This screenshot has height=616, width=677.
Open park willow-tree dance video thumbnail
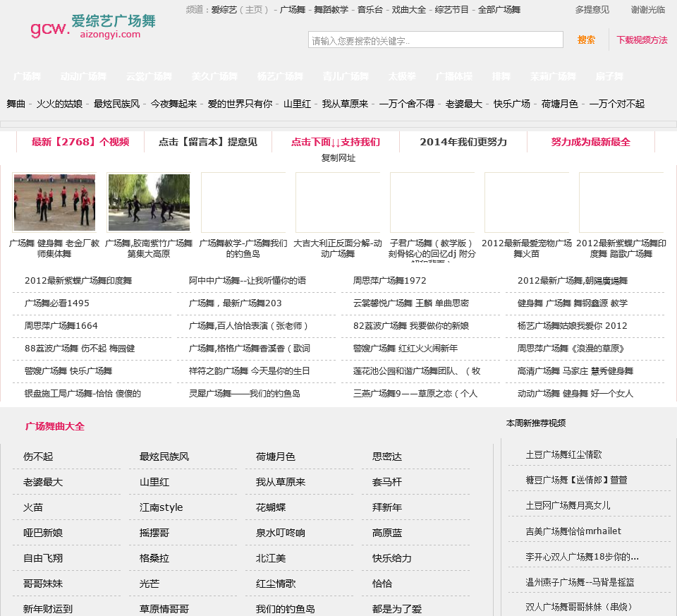(x=149, y=203)
